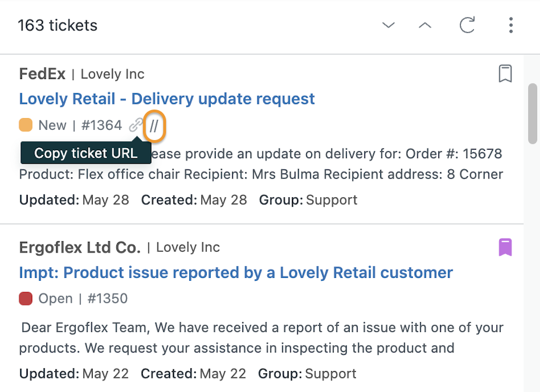
Task: Click the Ergoflex ticket description preview
Action: pyautogui.click(x=262, y=338)
